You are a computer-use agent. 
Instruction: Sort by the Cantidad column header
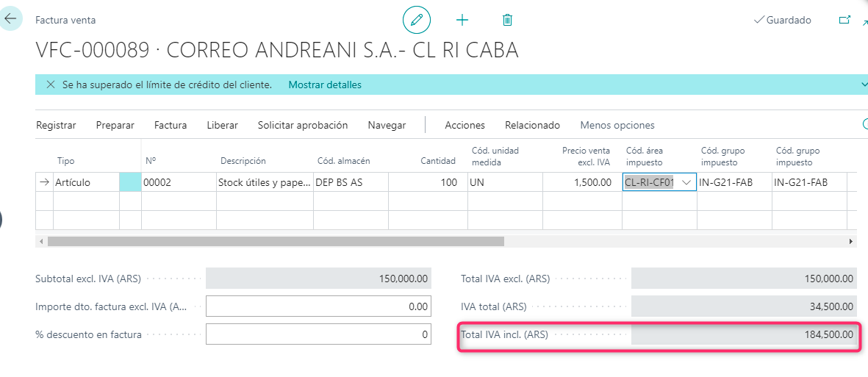coord(438,161)
